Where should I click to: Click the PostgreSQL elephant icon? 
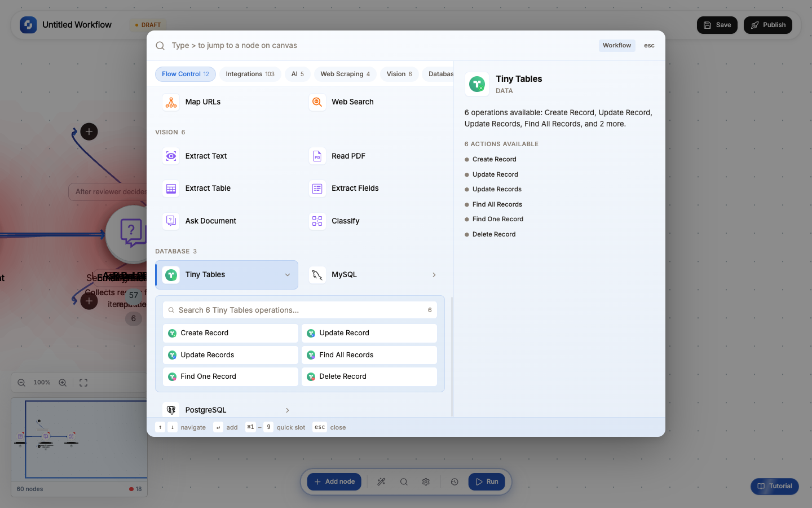coord(171,410)
